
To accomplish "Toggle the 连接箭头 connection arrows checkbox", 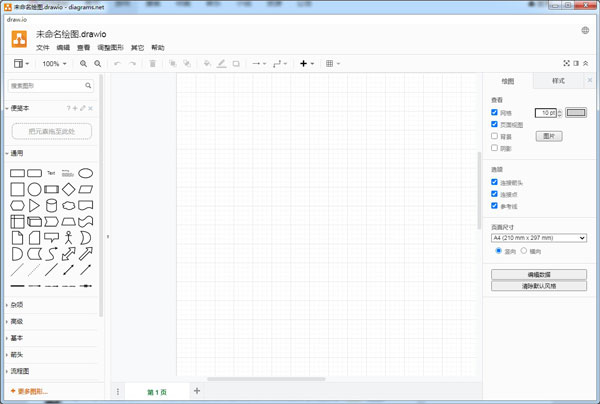I will [494, 182].
